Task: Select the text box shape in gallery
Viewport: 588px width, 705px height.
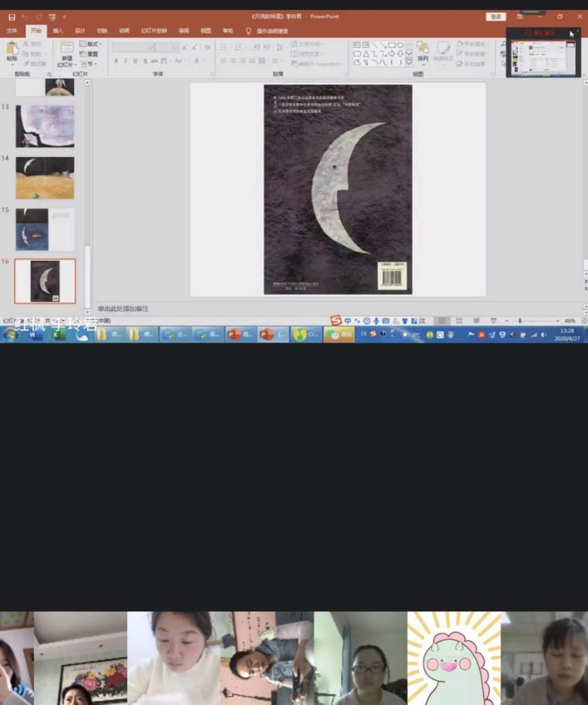Action: (x=357, y=45)
